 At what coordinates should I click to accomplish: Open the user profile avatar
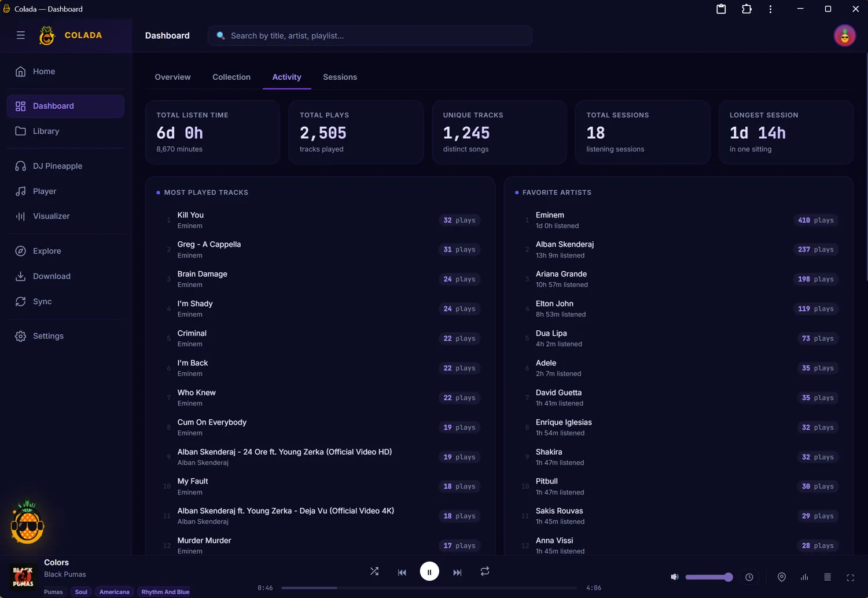coord(845,35)
